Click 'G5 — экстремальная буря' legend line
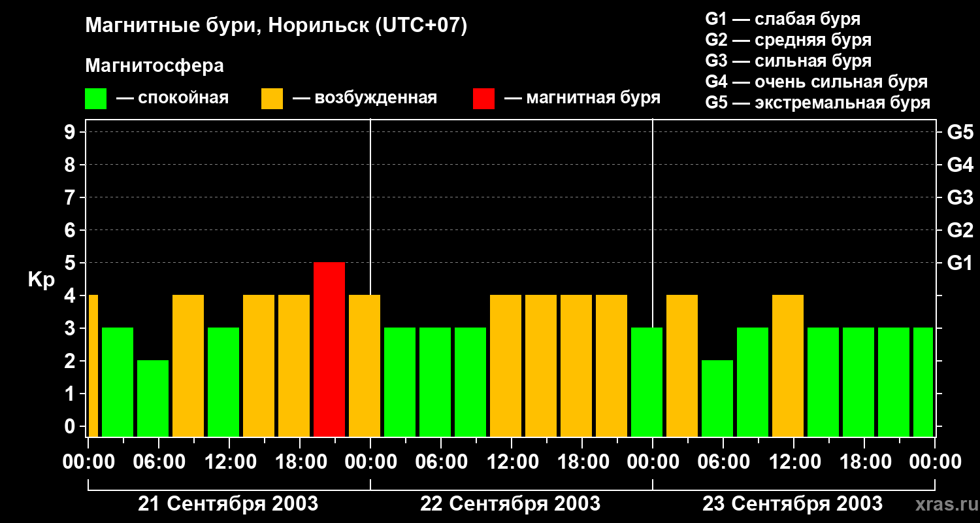The image size is (980, 523). coord(818,103)
